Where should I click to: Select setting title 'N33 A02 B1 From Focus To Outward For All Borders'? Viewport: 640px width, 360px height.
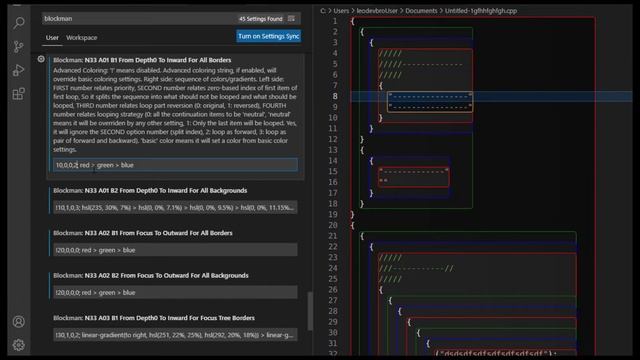coord(158,233)
